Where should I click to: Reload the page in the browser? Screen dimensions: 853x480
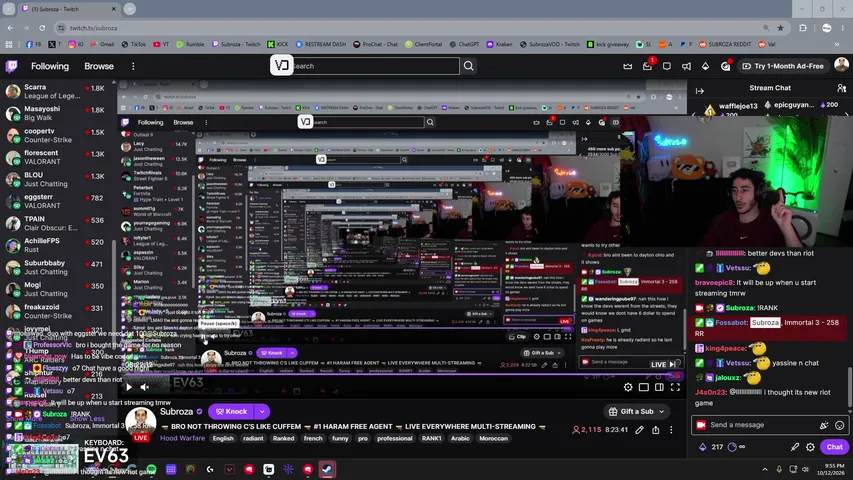click(x=42, y=28)
